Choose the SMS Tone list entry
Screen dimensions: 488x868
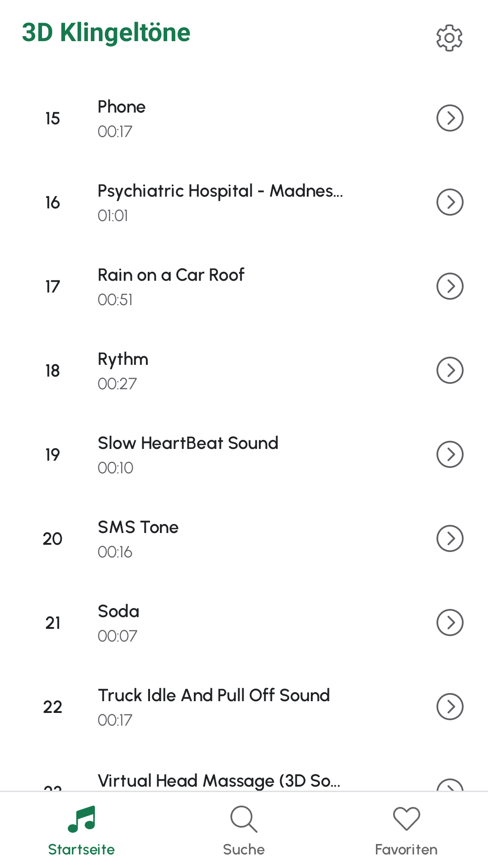(138, 528)
